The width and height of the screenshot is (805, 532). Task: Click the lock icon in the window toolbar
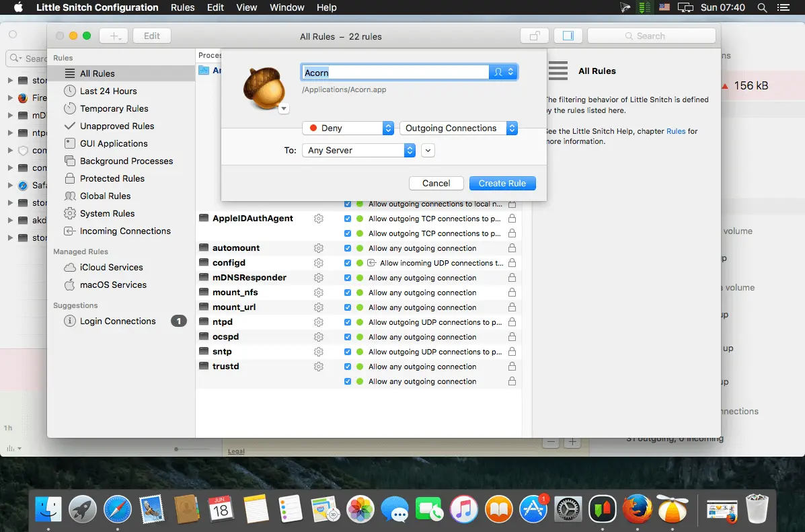(534, 35)
